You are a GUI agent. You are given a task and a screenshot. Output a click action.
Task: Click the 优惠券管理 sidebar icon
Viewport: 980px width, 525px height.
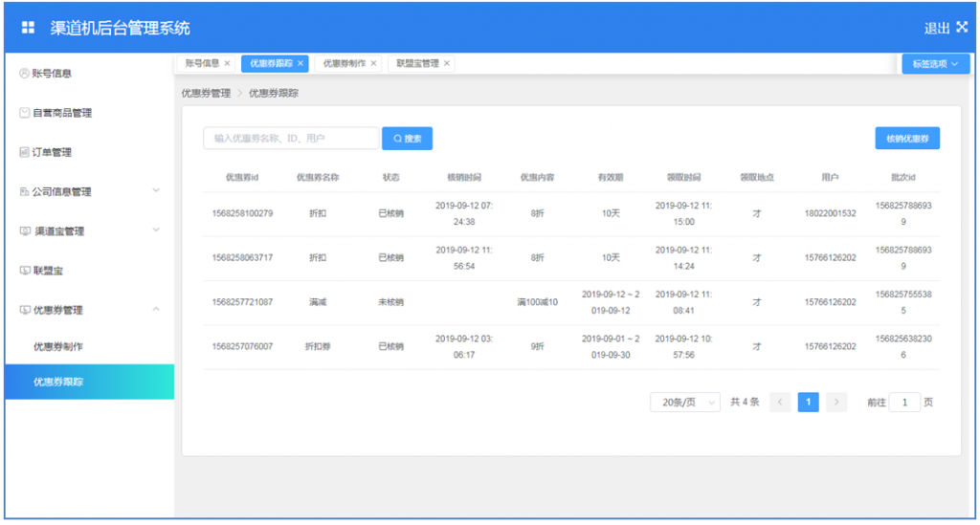25,310
